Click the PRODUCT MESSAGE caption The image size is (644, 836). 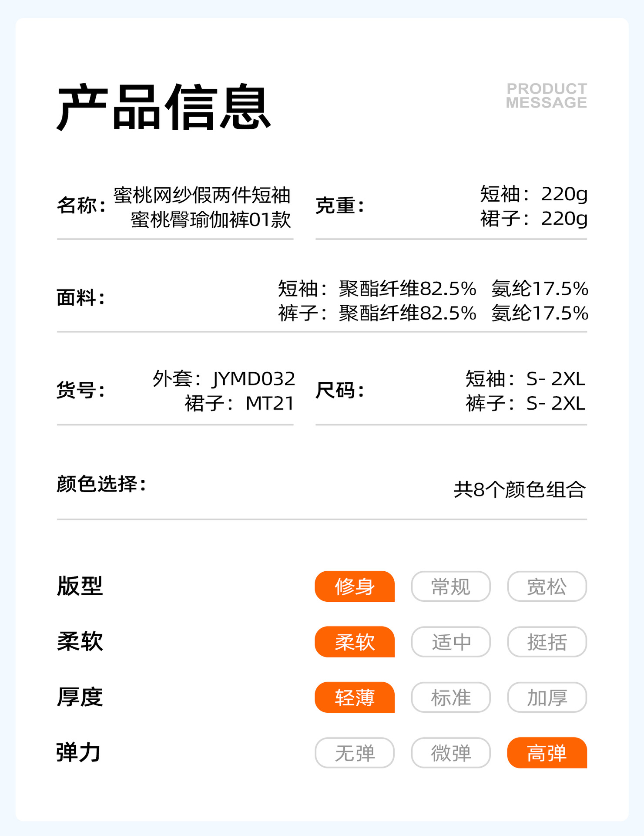point(547,95)
